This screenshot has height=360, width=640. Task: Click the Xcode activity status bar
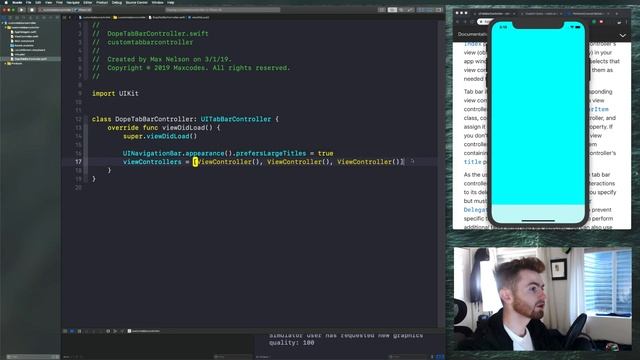click(223, 10)
